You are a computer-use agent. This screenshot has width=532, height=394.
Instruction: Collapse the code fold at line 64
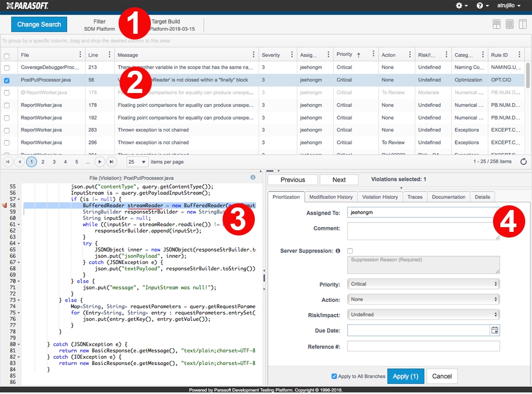point(19,243)
